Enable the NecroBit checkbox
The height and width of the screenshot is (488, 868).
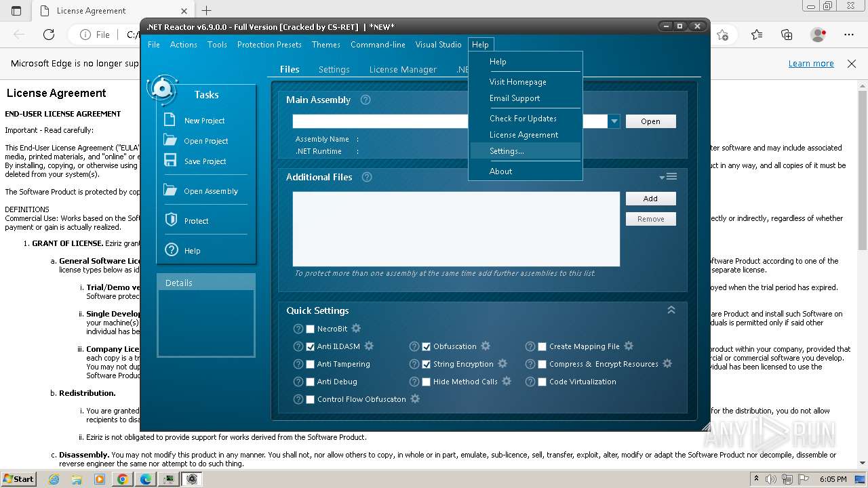pos(311,329)
